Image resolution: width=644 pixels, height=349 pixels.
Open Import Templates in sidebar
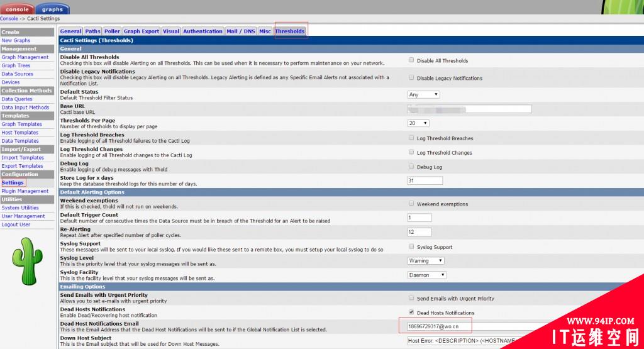point(23,157)
